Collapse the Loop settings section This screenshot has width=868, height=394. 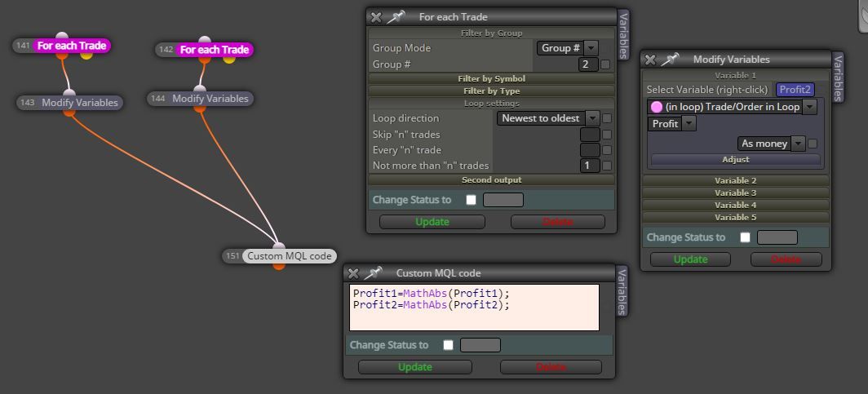pos(492,103)
